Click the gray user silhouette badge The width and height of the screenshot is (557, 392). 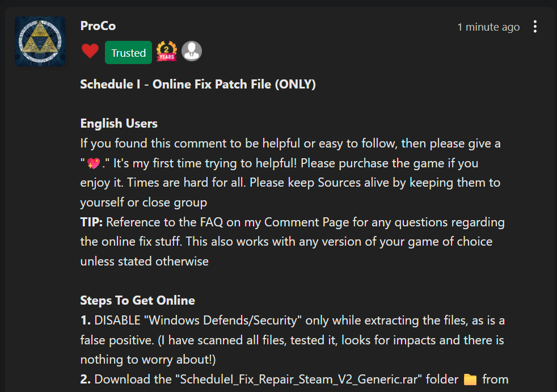pyautogui.click(x=192, y=51)
